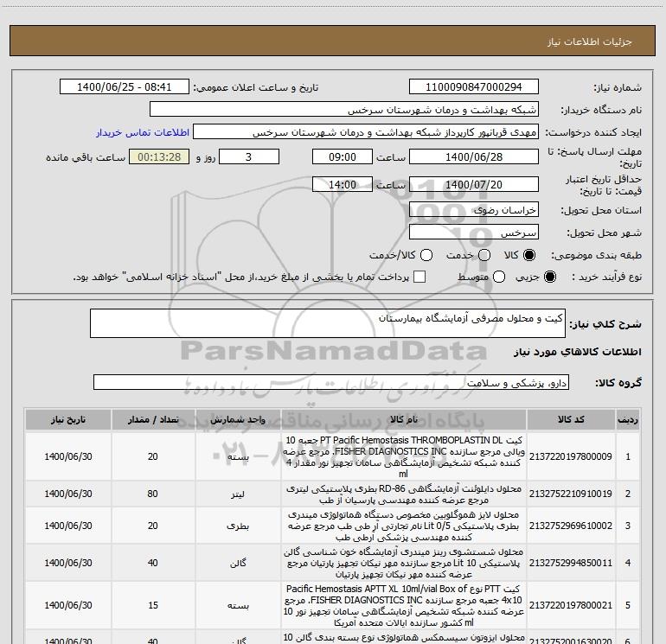Check the اسناد خزانه اسلامی payment checkbox
Screen dimensions: 666x644
[419, 277]
